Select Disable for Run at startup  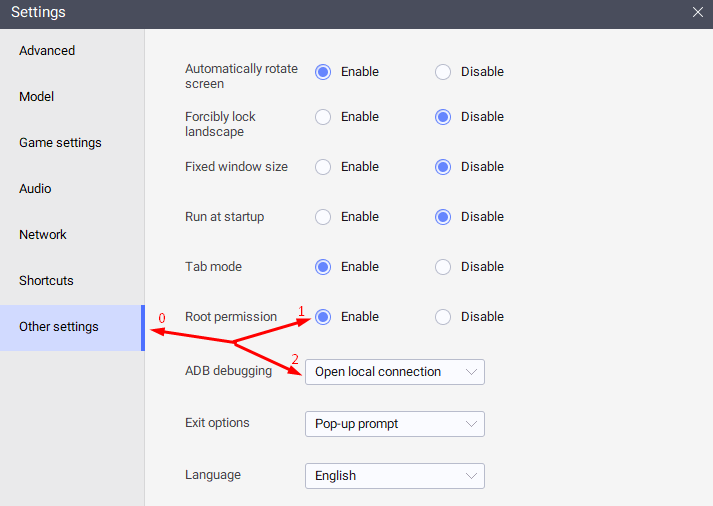pyautogui.click(x=443, y=217)
